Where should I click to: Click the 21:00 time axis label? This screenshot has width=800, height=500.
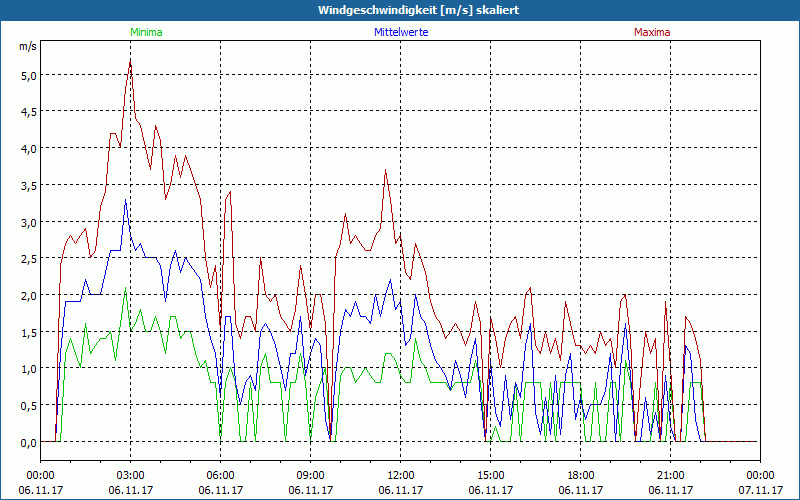pyautogui.click(x=670, y=476)
